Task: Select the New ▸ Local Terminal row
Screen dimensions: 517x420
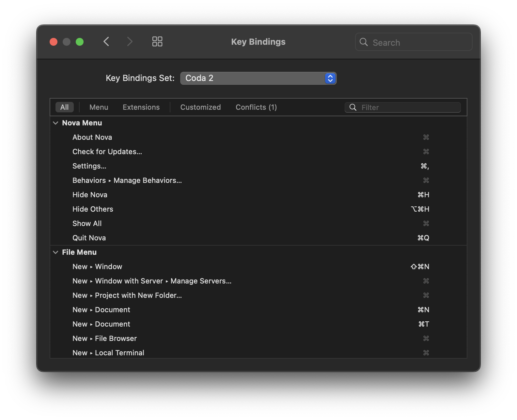Action: point(258,352)
